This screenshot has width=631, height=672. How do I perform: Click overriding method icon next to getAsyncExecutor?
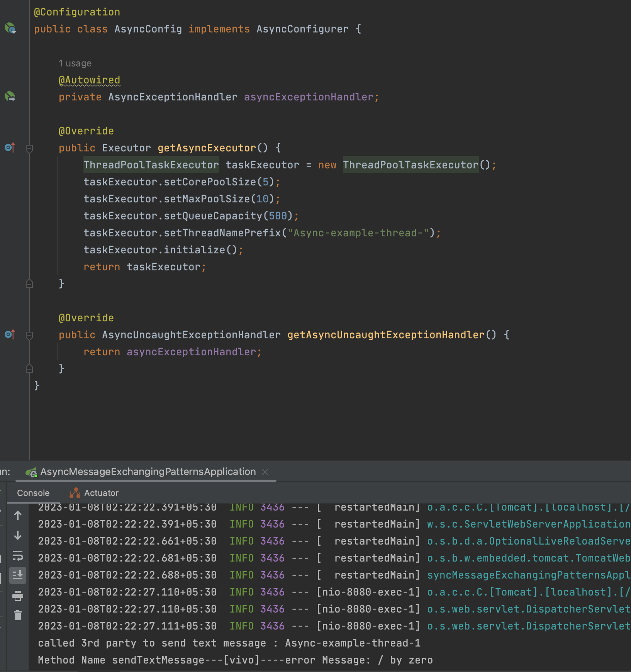(9, 148)
